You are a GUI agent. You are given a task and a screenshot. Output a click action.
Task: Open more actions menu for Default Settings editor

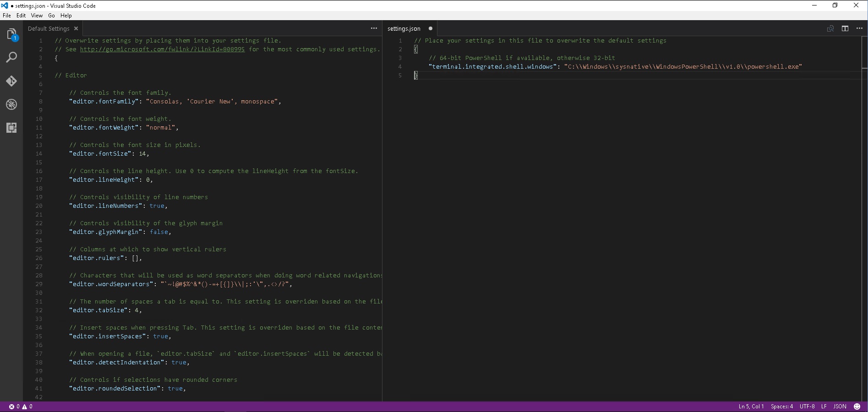pyautogui.click(x=374, y=28)
